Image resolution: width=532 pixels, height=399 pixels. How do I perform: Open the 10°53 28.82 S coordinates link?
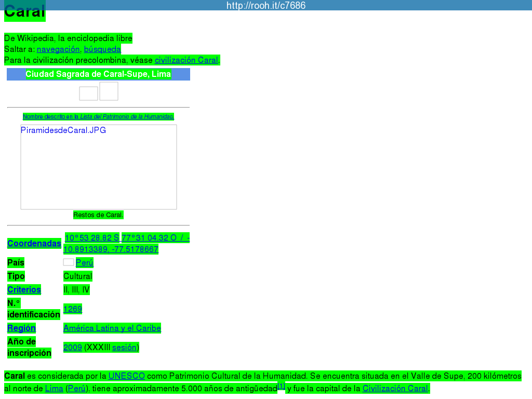tap(92, 238)
